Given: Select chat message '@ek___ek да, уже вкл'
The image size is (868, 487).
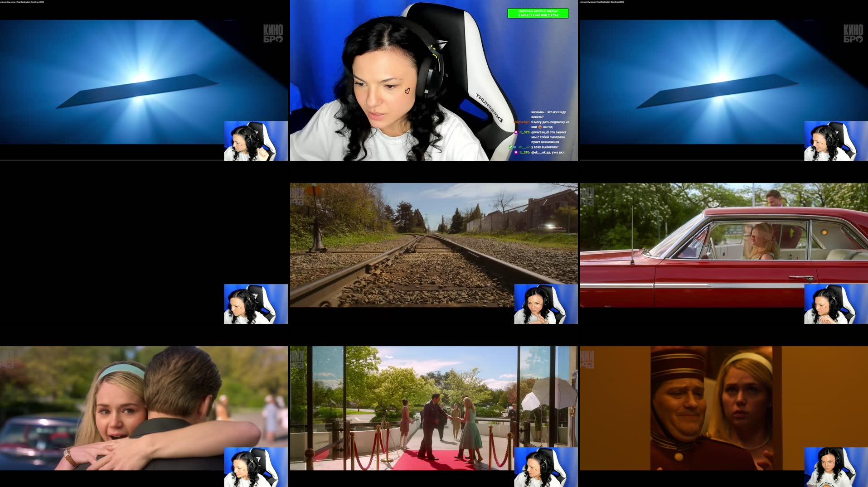Looking at the screenshot, I should 548,152.
